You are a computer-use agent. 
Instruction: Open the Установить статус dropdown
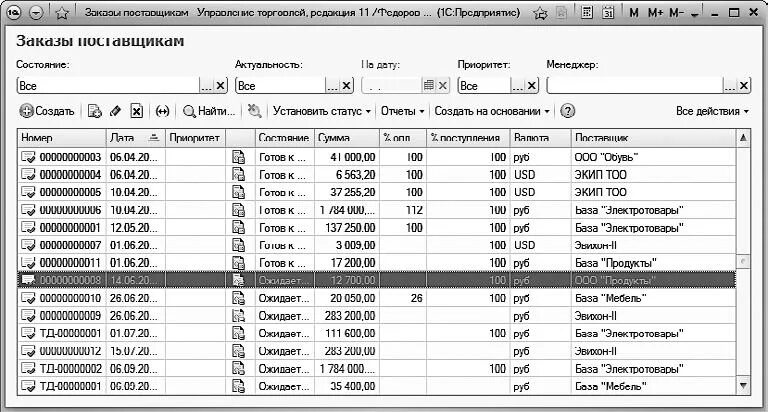click(x=322, y=111)
